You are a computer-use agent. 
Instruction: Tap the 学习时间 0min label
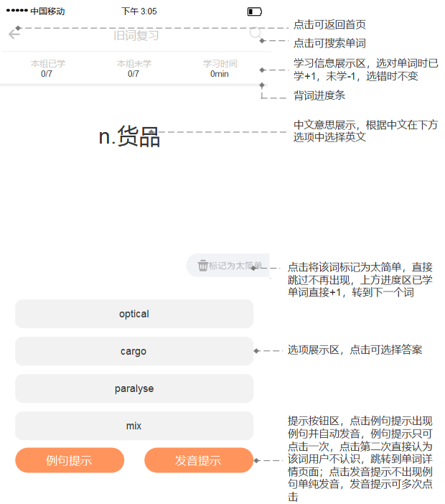click(220, 68)
